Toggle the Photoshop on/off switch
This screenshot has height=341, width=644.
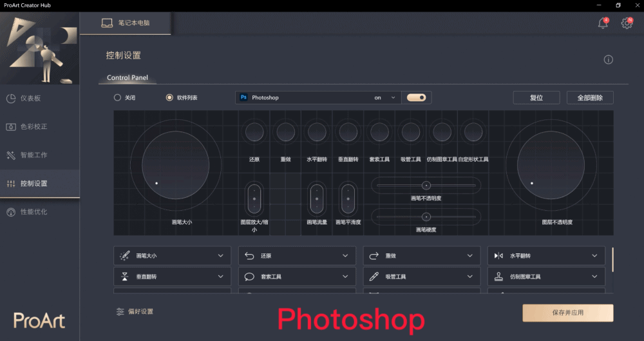(x=417, y=97)
